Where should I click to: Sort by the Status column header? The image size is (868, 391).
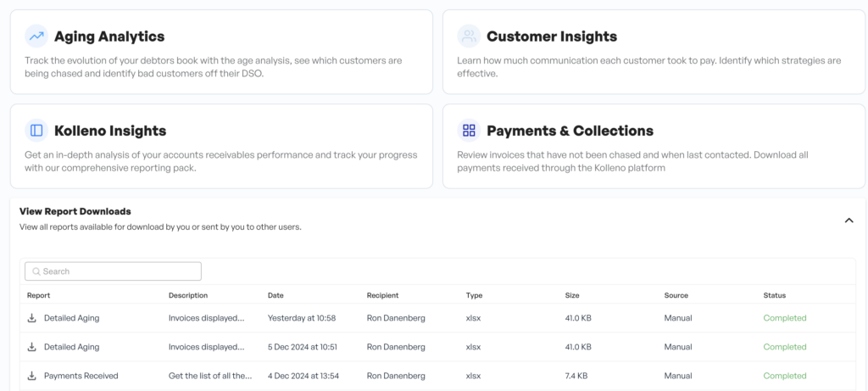(x=774, y=295)
